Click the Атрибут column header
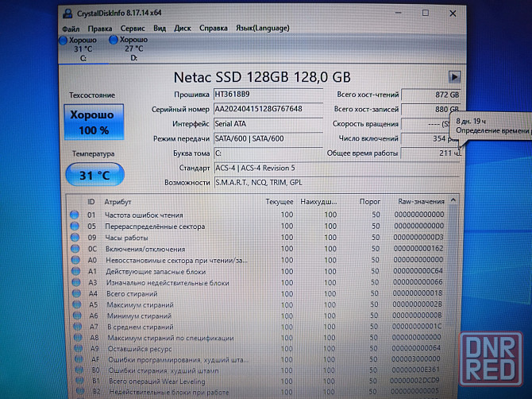This screenshot has height=399, width=532. [118, 202]
